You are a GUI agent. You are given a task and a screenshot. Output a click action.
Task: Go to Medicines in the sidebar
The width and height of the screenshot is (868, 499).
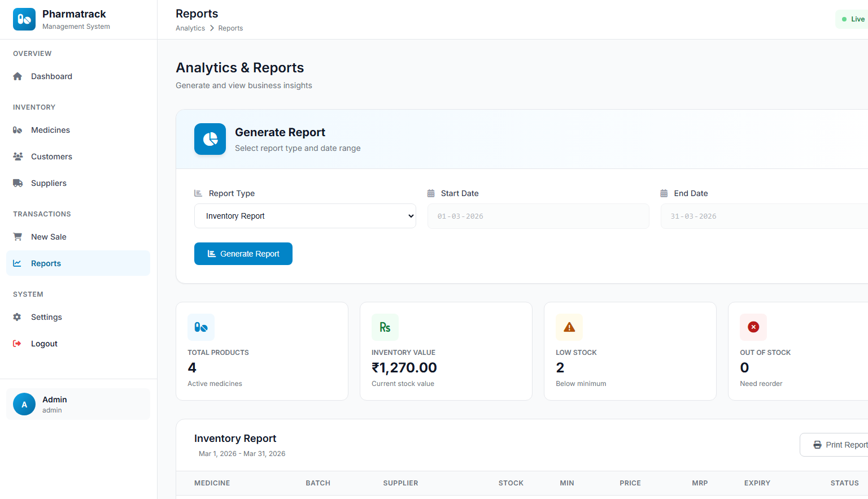coord(50,130)
